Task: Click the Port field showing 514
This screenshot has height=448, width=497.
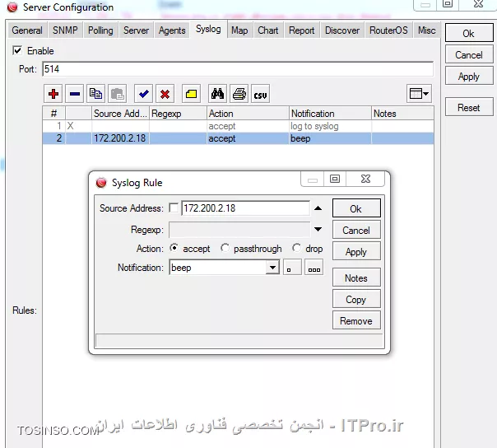Action: point(238,69)
